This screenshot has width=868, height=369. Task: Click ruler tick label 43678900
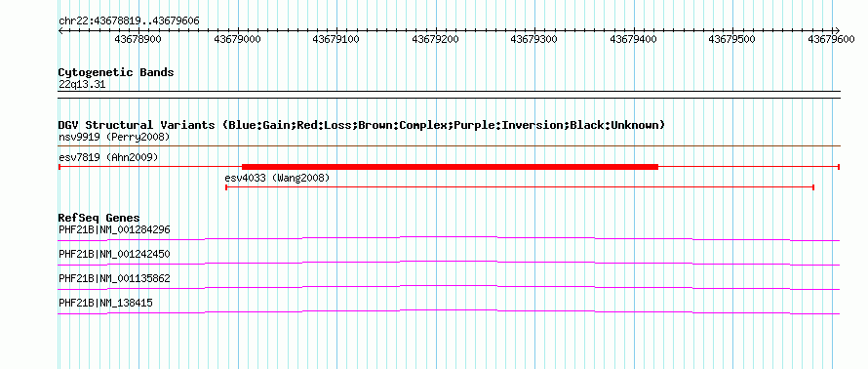tap(138, 40)
